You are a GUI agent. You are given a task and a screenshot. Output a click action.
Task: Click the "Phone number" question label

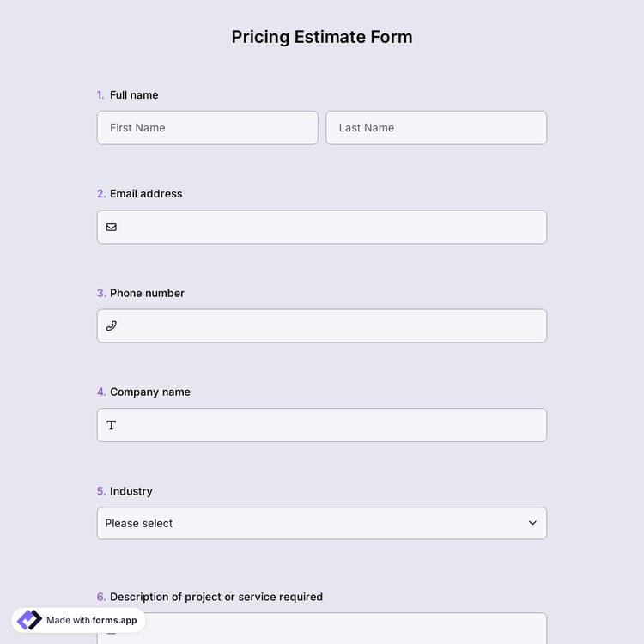[147, 293]
